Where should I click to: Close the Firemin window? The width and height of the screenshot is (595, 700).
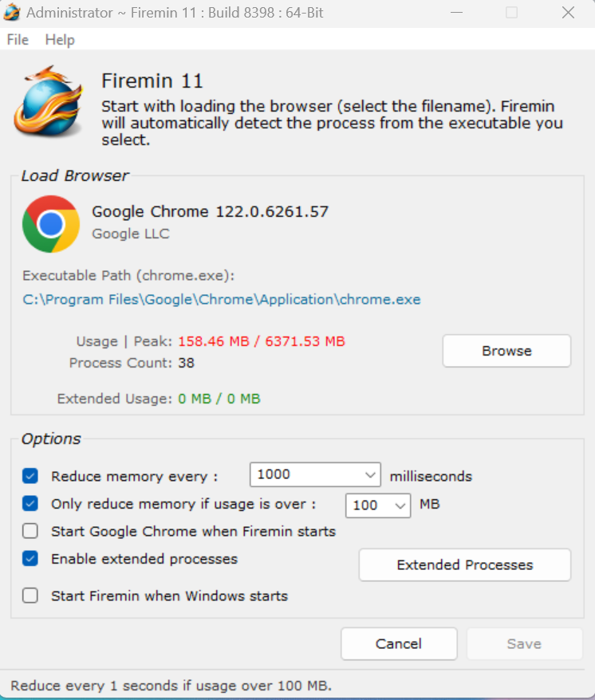pyautogui.click(x=568, y=13)
